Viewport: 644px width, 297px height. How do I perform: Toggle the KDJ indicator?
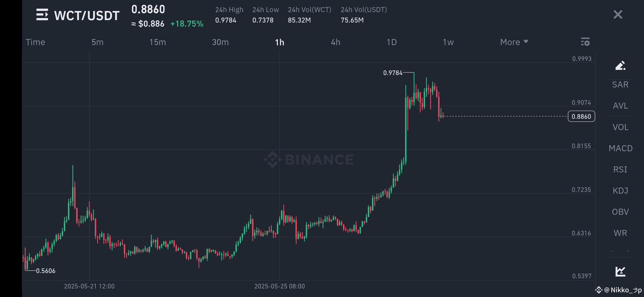(x=620, y=191)
